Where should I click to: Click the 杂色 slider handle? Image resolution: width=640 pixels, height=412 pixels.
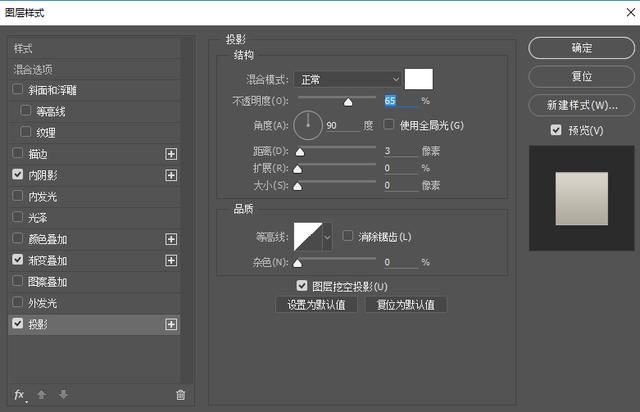pos(298,263)
